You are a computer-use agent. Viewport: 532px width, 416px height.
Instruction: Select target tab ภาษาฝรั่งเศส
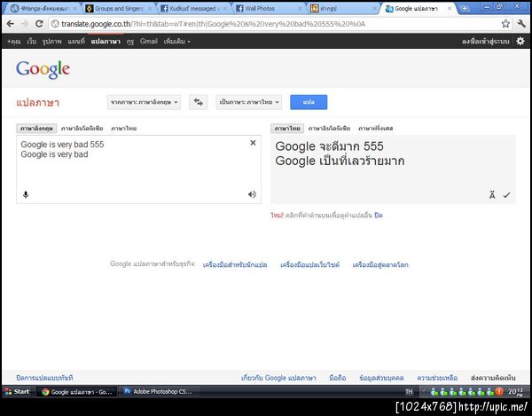pos(376,129)
